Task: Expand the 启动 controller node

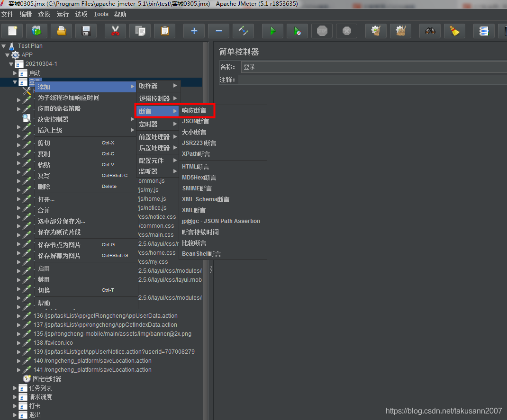Action: point(15,73)
